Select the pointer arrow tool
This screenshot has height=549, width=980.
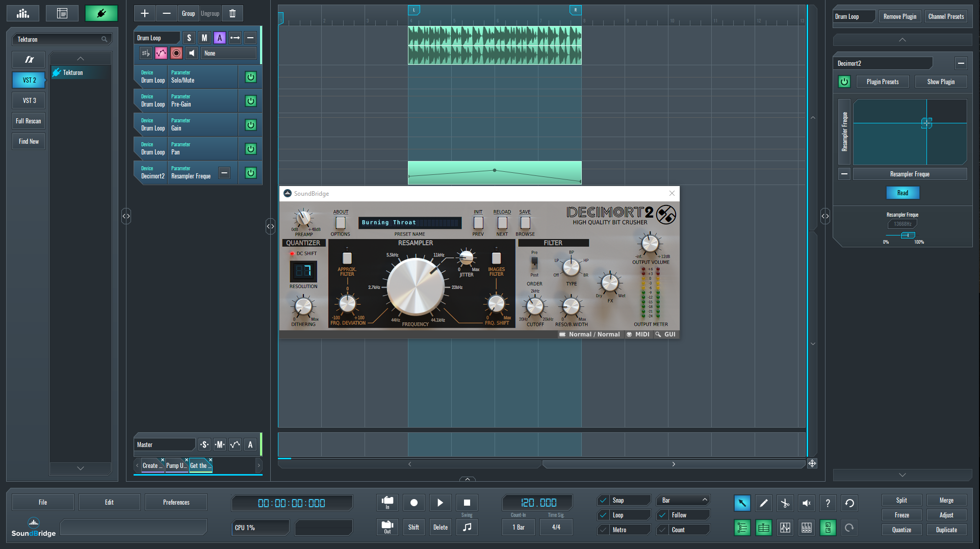point(742,503)
